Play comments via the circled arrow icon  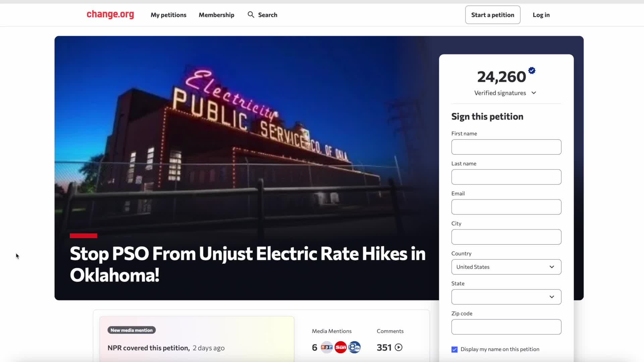pos(398,347)
